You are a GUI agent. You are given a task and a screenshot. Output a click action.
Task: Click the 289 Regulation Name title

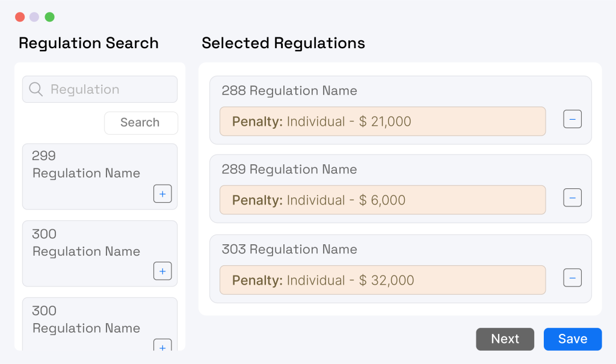click(289, 170)
